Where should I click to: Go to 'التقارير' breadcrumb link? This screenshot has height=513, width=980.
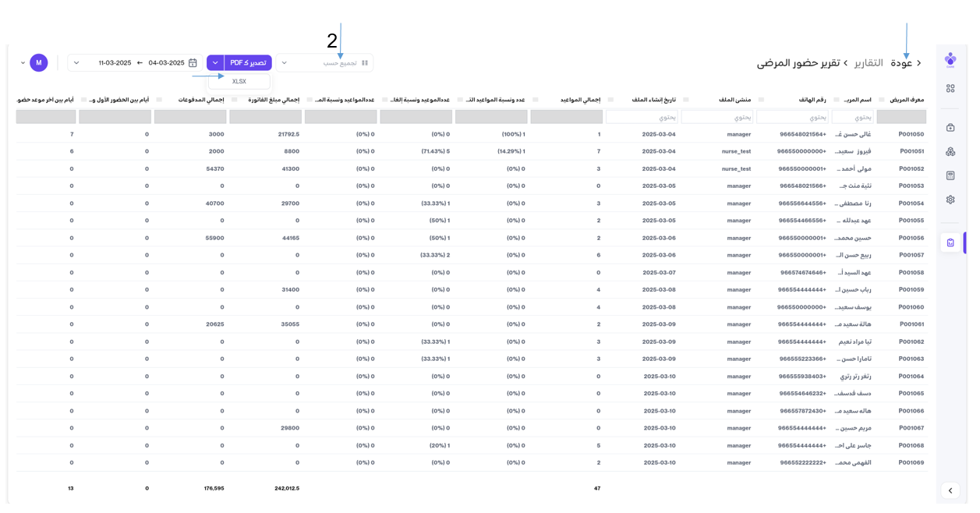tap(869, 63)
